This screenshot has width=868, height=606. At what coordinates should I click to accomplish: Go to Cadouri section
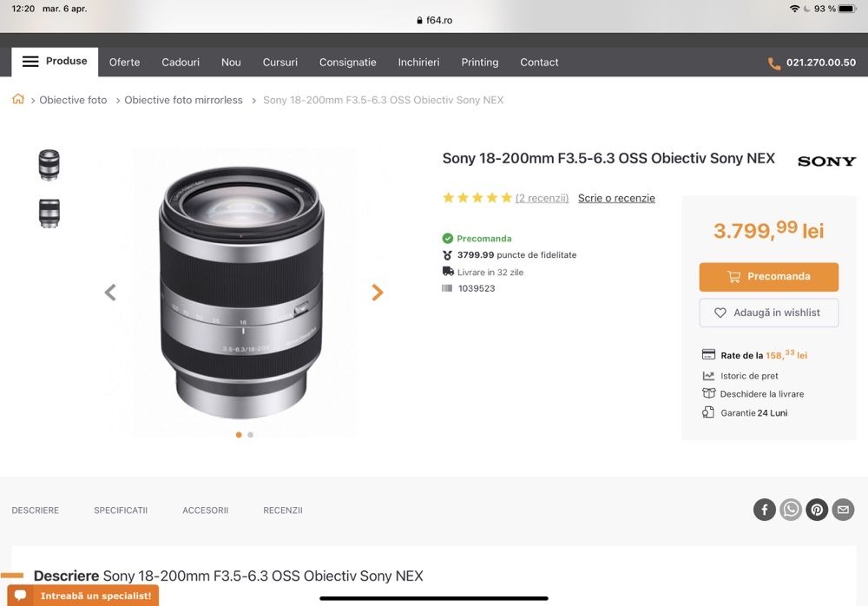[181, 62]
